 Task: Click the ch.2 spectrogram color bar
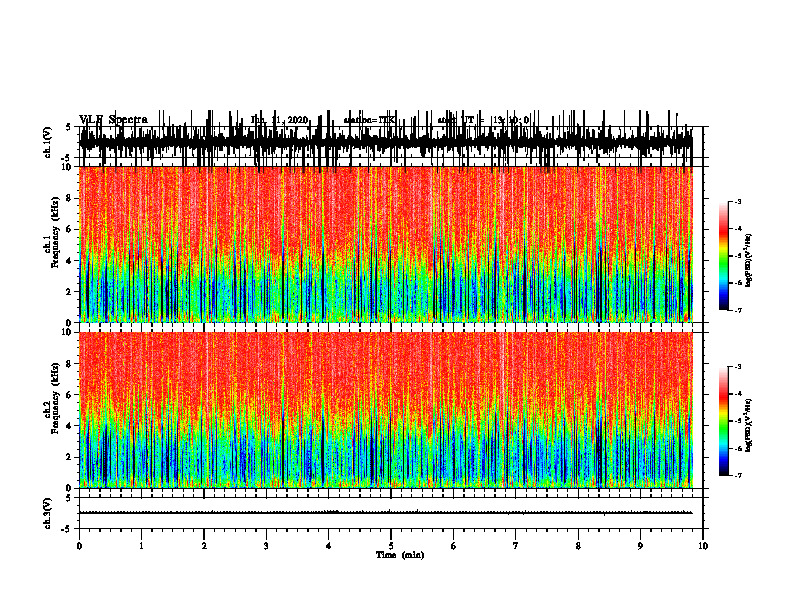[723, 421]
